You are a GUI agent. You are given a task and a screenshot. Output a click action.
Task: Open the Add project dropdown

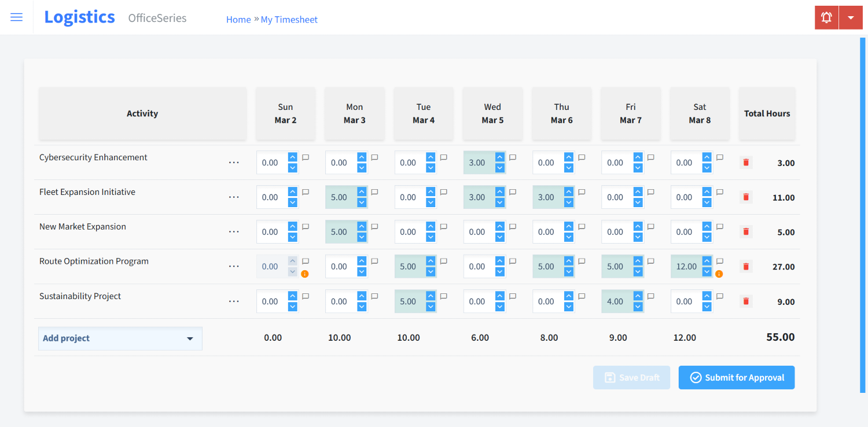tap(120, 338)
